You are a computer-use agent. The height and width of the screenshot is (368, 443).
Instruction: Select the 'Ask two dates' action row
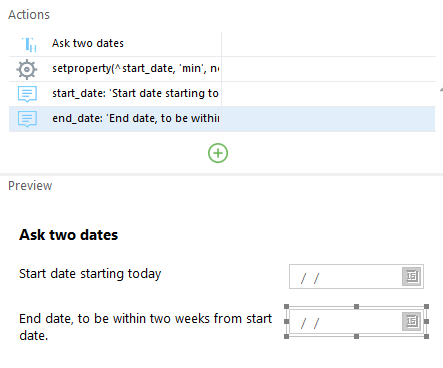point(222,44)
